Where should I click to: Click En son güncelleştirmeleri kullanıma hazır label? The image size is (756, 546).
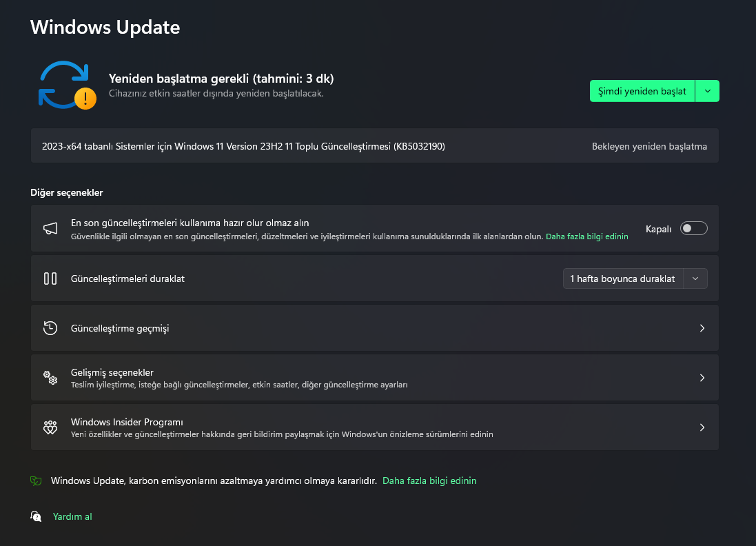point(190,223)
